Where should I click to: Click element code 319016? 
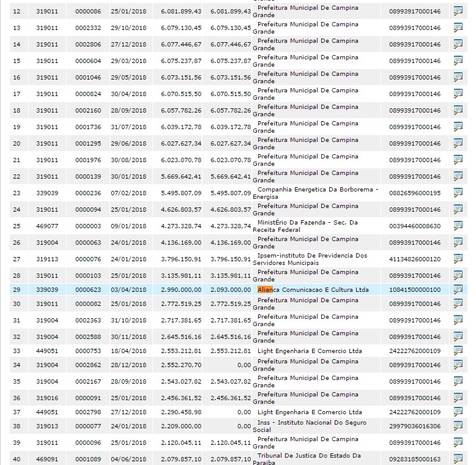pos(47,398)
